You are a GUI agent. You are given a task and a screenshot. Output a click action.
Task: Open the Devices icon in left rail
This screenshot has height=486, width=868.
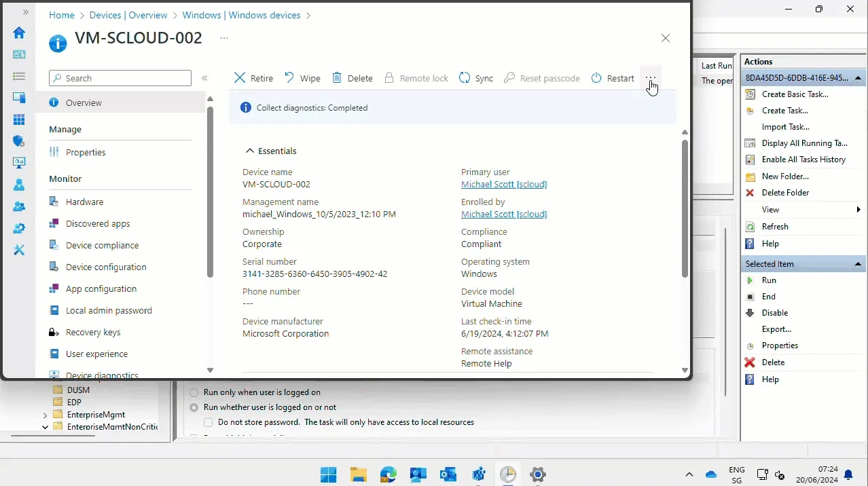(19, 98)
